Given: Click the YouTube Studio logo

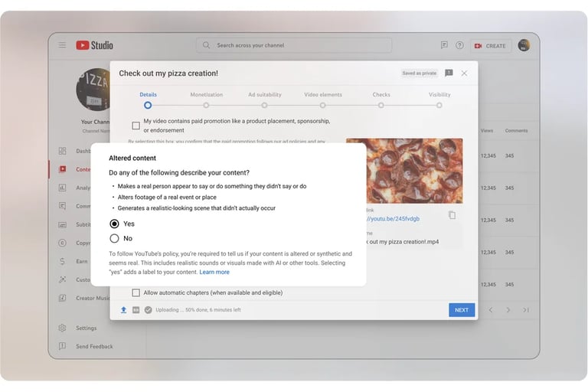Looking at the screenshot, I should (x=94, y=45).
